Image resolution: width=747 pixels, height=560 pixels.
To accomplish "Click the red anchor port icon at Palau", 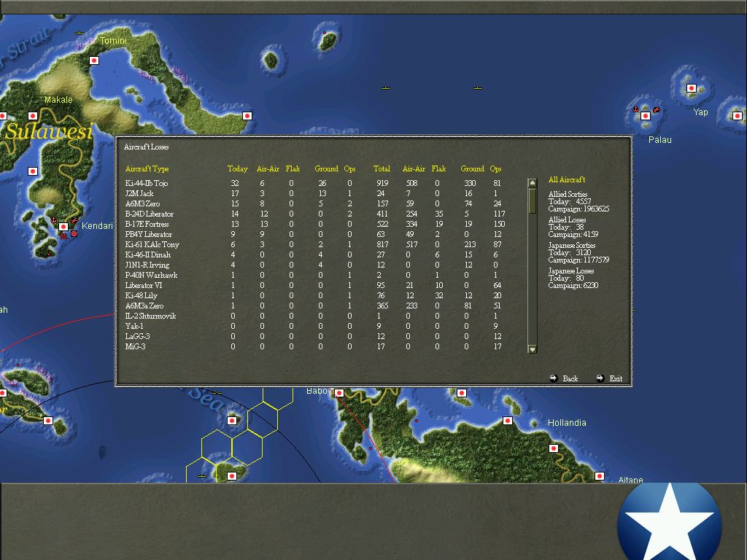I will pos(635,109).
